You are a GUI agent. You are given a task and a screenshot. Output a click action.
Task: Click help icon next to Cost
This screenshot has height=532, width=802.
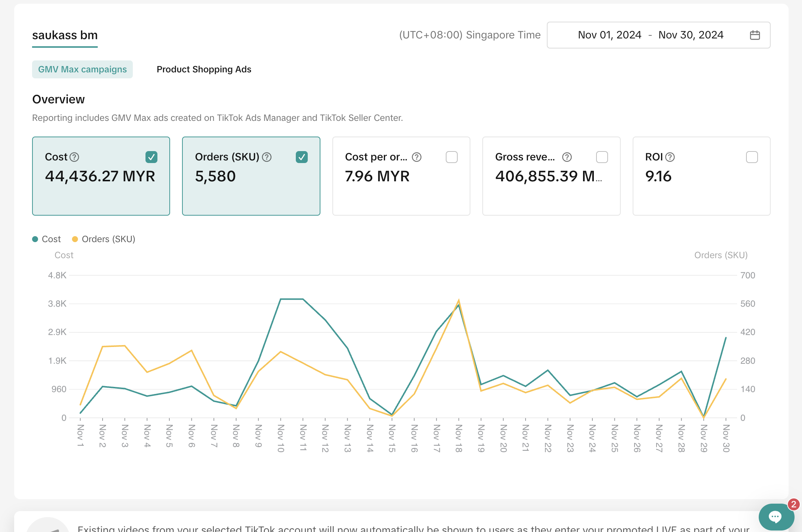point(75,157)
